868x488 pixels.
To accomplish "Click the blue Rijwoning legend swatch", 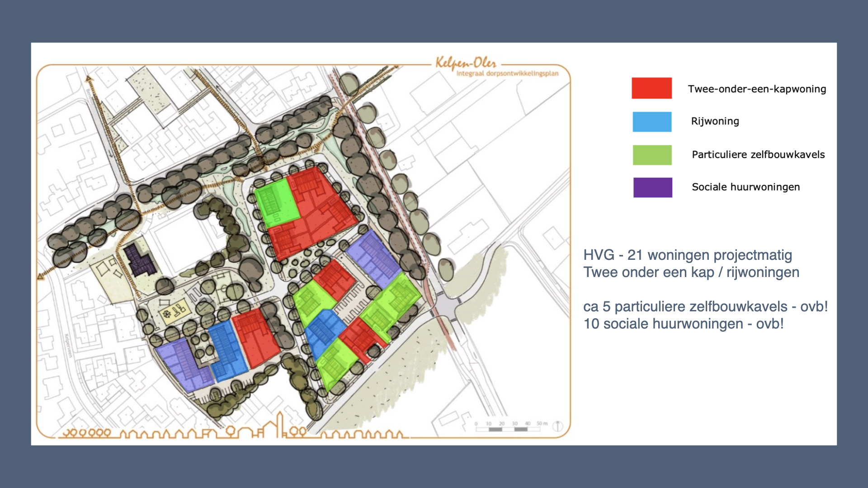I will [651, 122].
